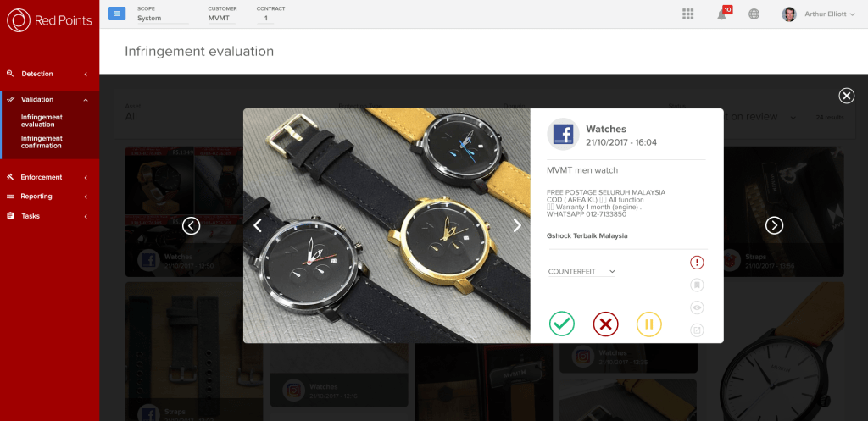Click the Infringement evaluation page heading

(199, 52)
